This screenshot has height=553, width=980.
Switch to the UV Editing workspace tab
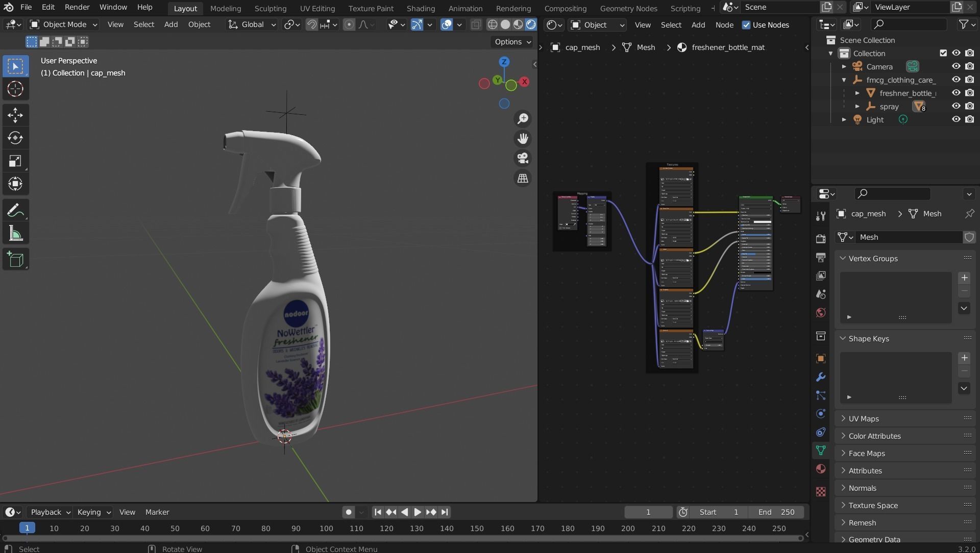tap(317, 8)
